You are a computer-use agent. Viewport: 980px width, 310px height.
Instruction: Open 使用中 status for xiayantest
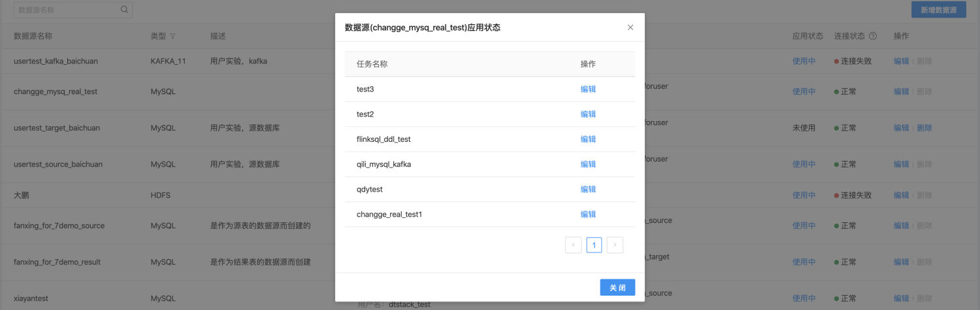click(x=804, y=298)
